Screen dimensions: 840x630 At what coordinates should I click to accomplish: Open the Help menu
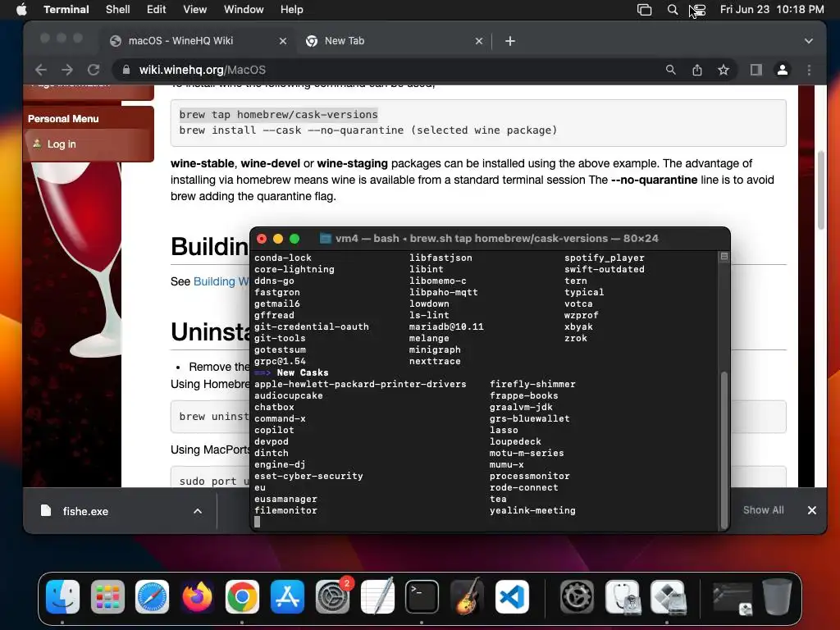pos(291,10)
